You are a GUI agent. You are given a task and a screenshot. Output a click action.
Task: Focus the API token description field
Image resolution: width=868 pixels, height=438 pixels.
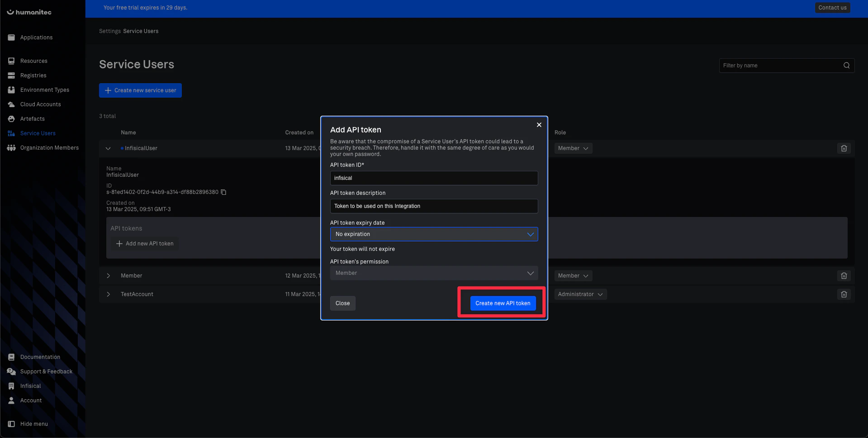[434, 206]
